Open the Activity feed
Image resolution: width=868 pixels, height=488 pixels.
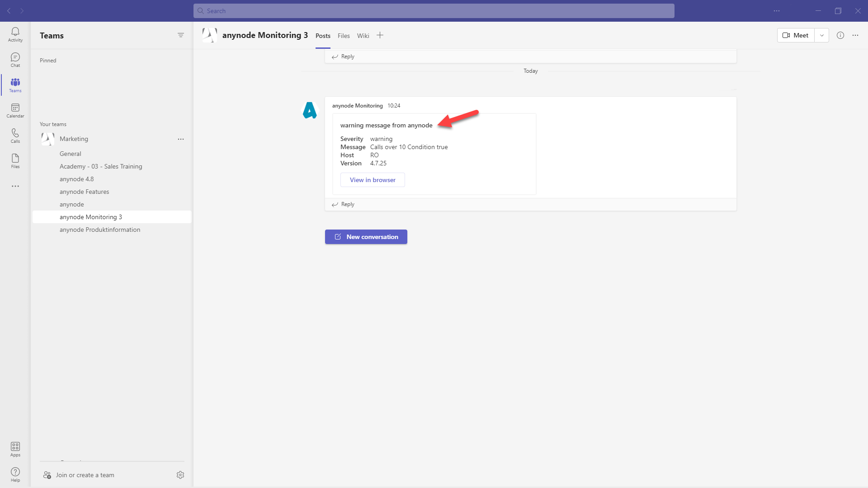[x=15, y=34]
